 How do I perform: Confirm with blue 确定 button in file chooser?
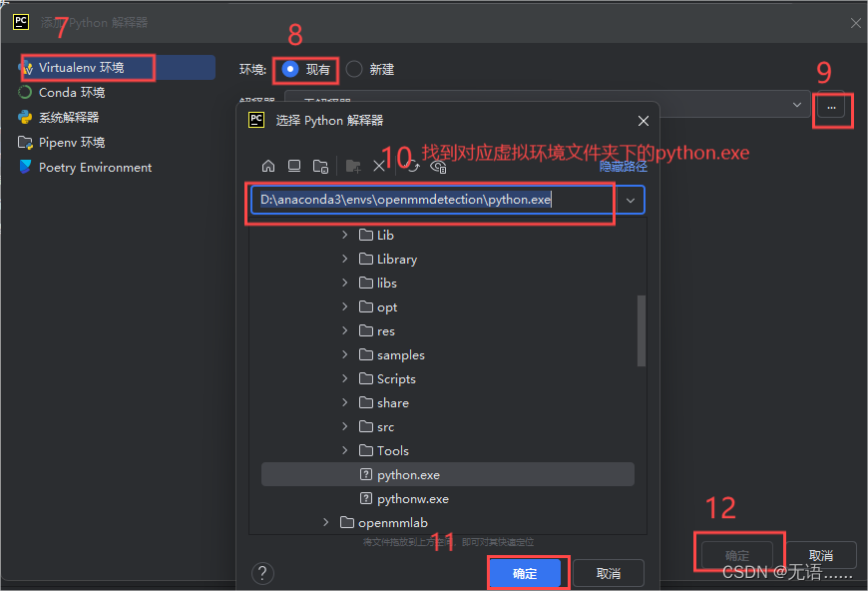(x=526, y=573)
